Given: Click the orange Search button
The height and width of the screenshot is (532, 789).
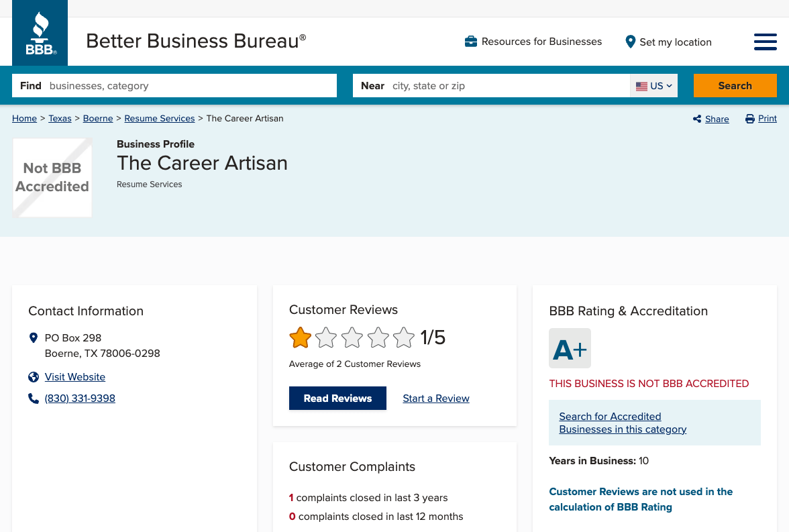Looking at the screenshot, I should pos(735,86).
